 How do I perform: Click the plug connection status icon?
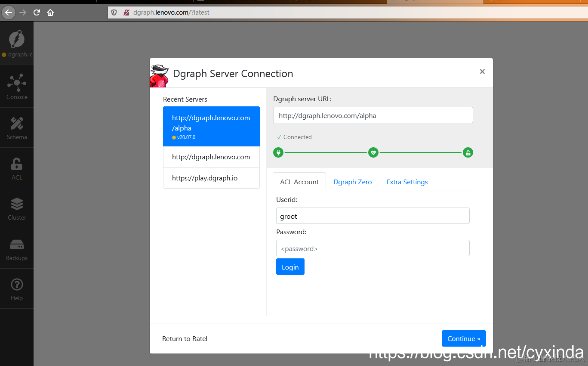click(x=278, y=152)
